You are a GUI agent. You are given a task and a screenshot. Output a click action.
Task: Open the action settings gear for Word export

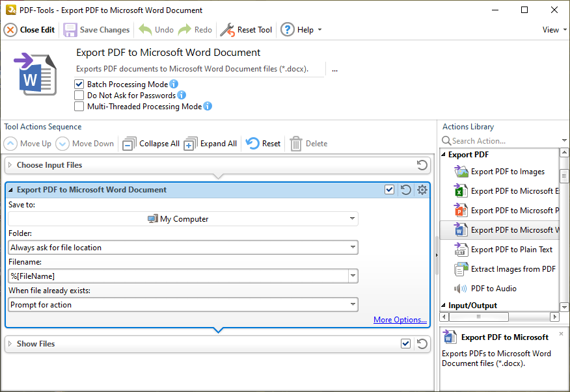[x=422, y=189]
